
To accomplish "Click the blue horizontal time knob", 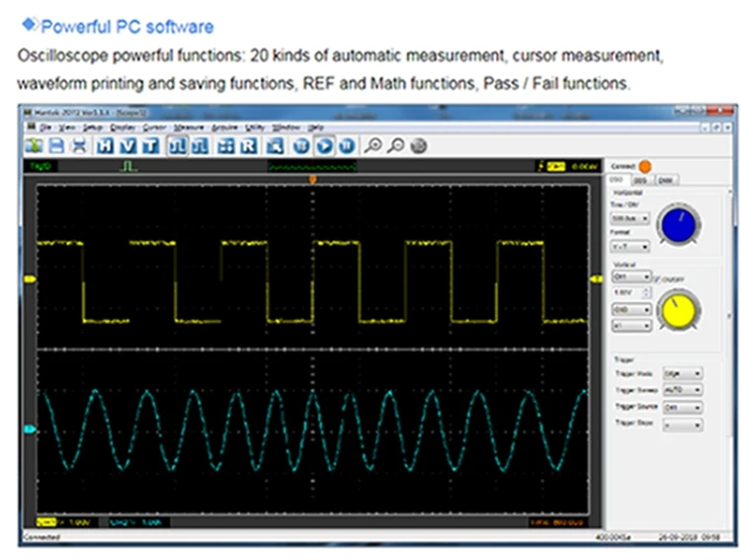I will tap(677, 224).
